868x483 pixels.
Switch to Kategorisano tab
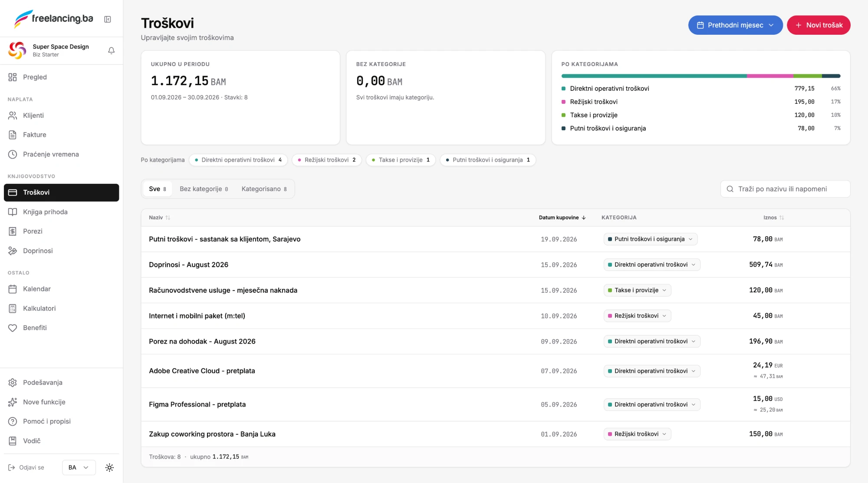click(x=264, y=189)
